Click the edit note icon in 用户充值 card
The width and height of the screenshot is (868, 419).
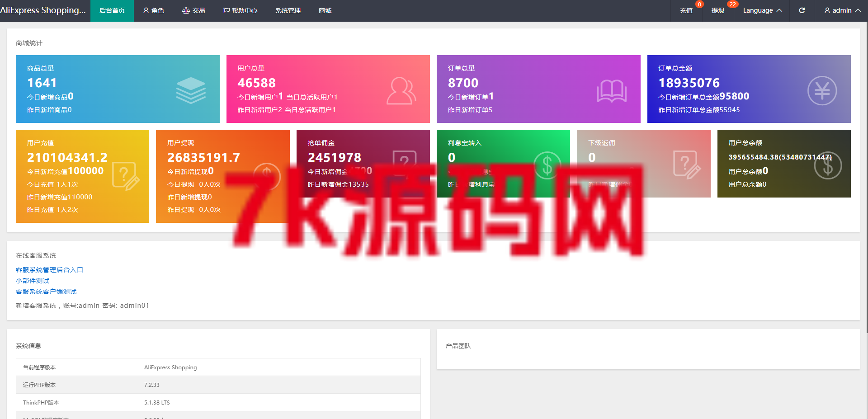[x=126, y=176]
